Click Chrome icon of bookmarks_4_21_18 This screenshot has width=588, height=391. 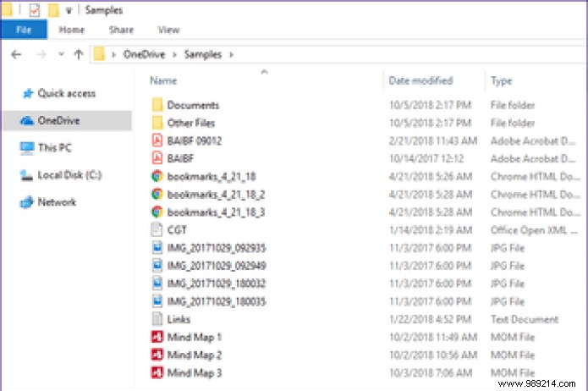pyautogui.click(x=157, y=176)
